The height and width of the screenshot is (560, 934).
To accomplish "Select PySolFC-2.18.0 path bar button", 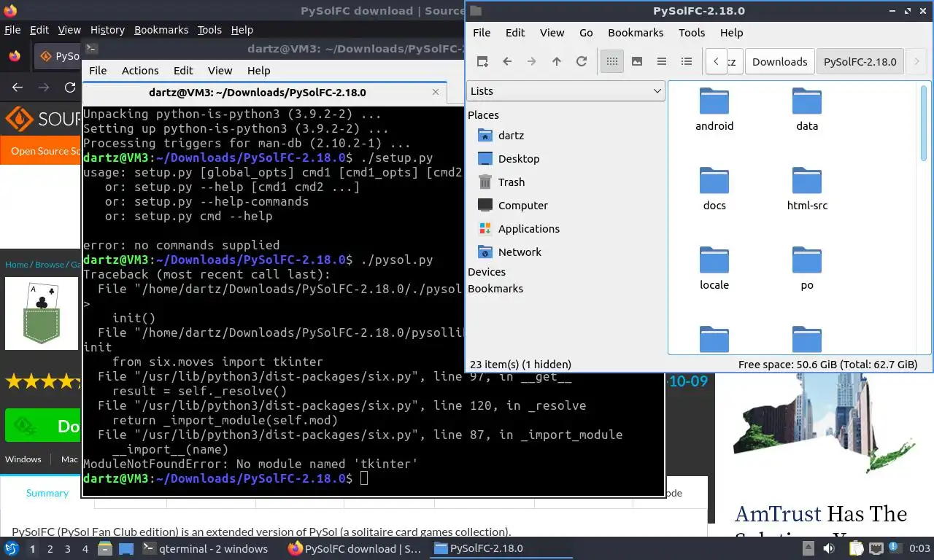I will [x=860, y=61].
